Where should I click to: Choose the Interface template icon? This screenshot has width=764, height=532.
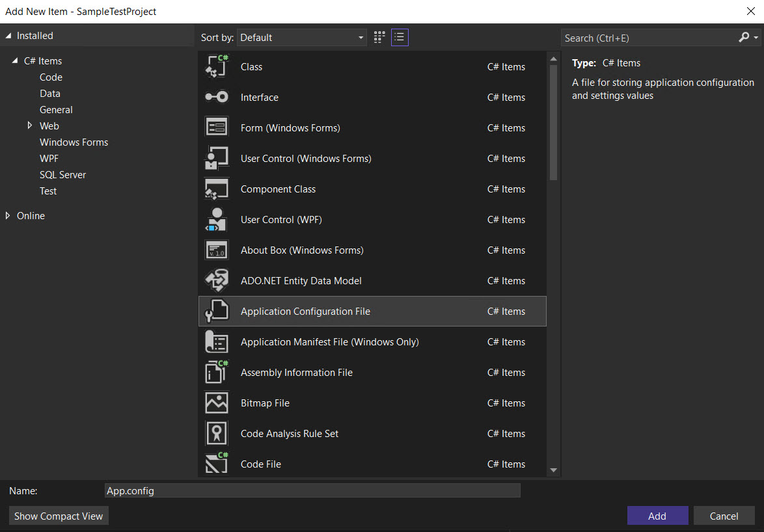tap(217, 96)
